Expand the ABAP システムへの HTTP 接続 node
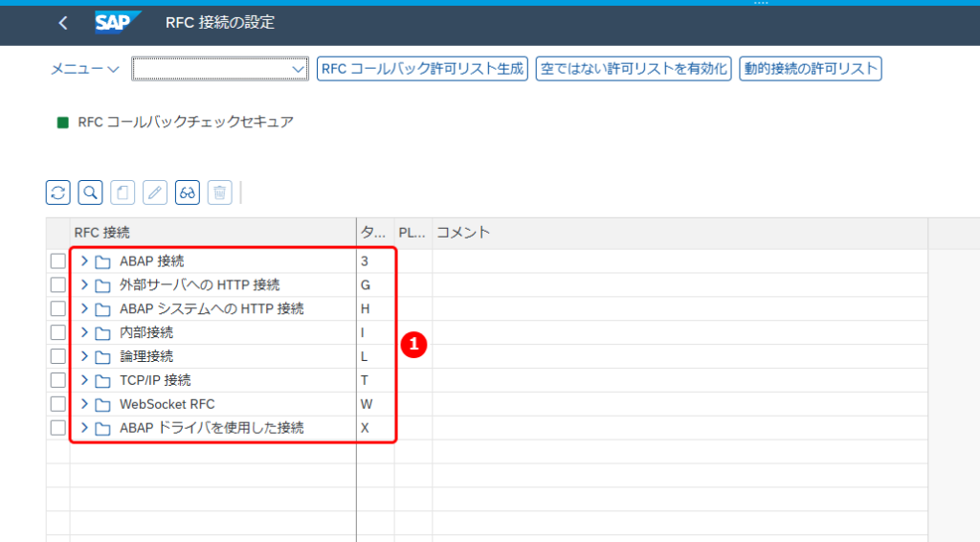 pos(84,308)
